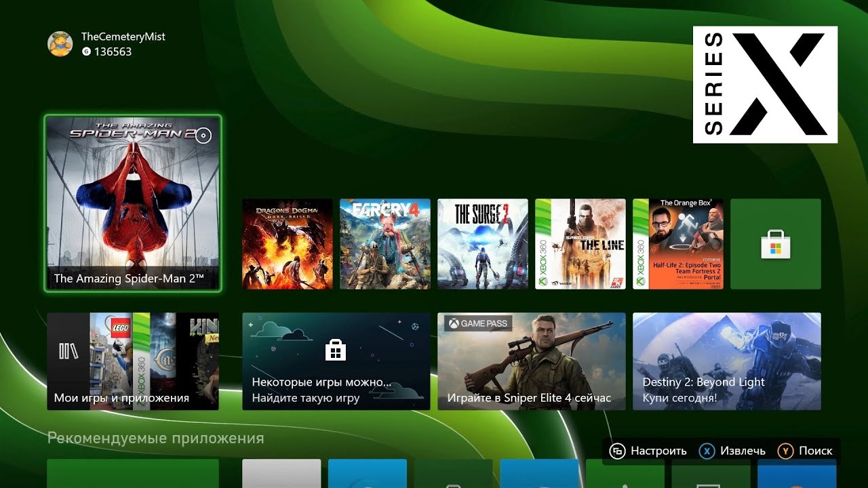Select the Y Поиск search button hint
Viewport: 868px width, 488px height.
[x=805, y=451]
